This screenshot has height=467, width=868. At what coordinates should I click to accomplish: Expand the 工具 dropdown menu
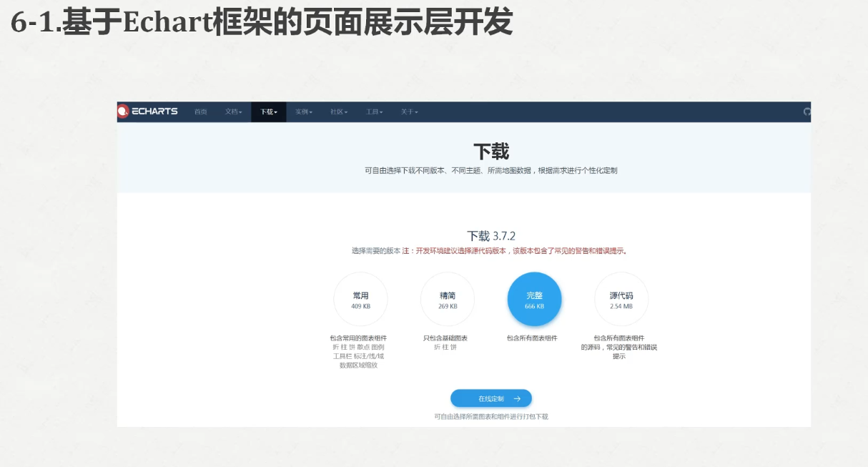click(x=374, y=112)
